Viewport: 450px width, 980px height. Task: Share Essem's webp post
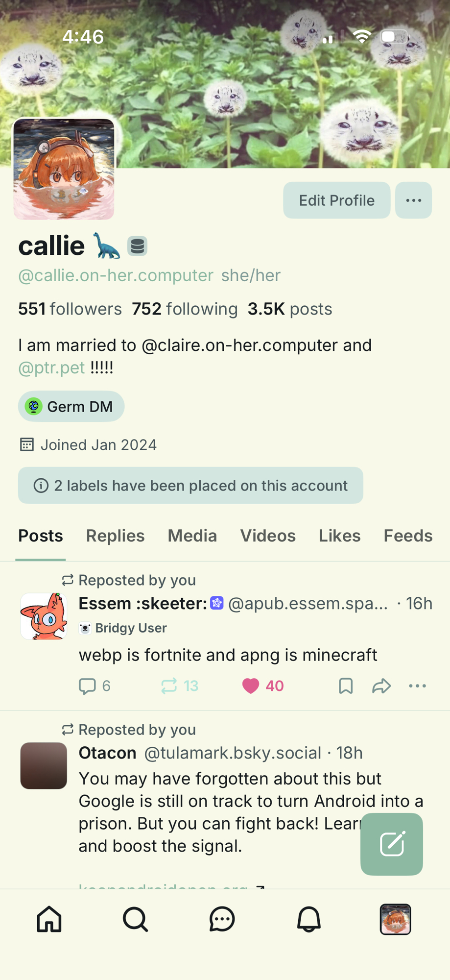point(381,686)
